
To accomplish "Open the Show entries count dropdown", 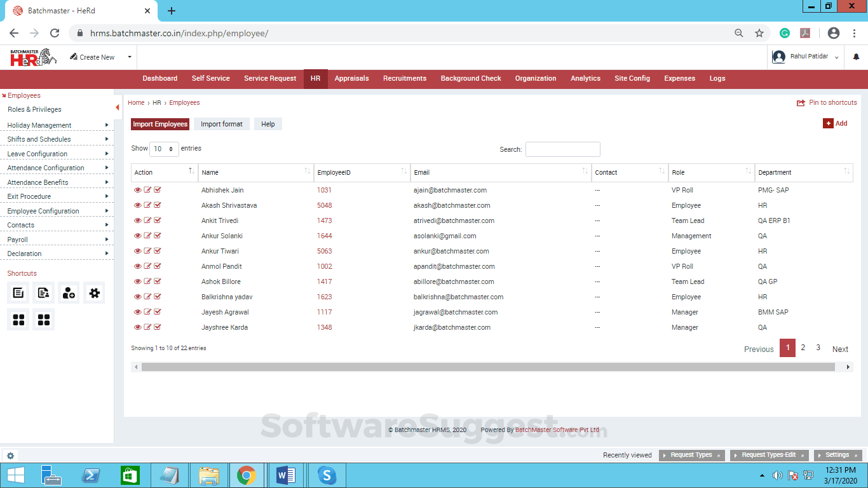I will (165, 149).
